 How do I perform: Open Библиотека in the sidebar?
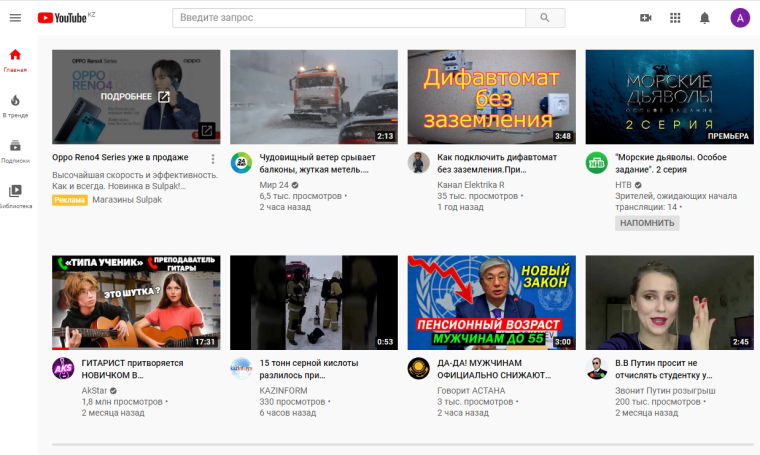click(15, 195)
